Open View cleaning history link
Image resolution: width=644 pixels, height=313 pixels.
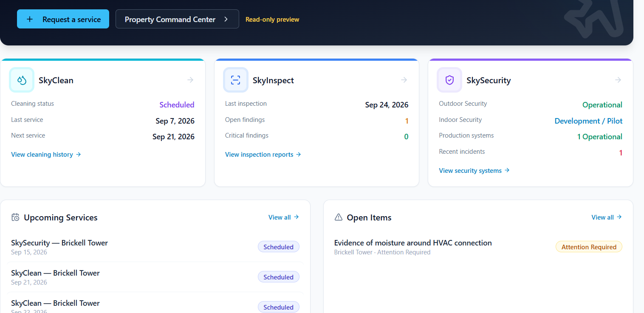46,155
